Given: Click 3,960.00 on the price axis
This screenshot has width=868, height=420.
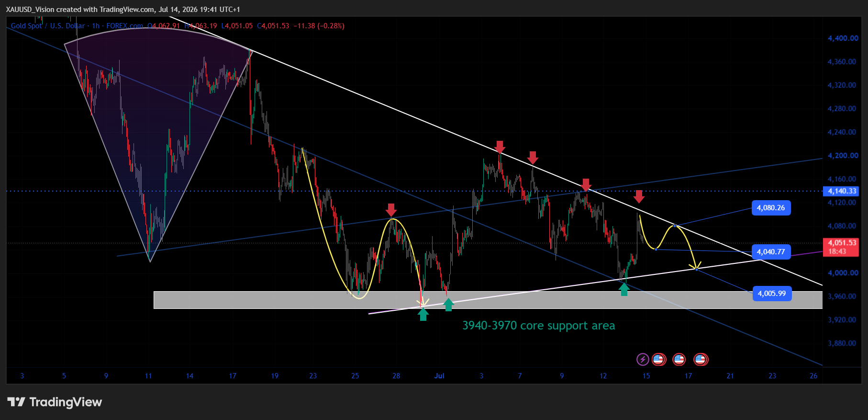Looking at the screenshot, I should point(842,296).
